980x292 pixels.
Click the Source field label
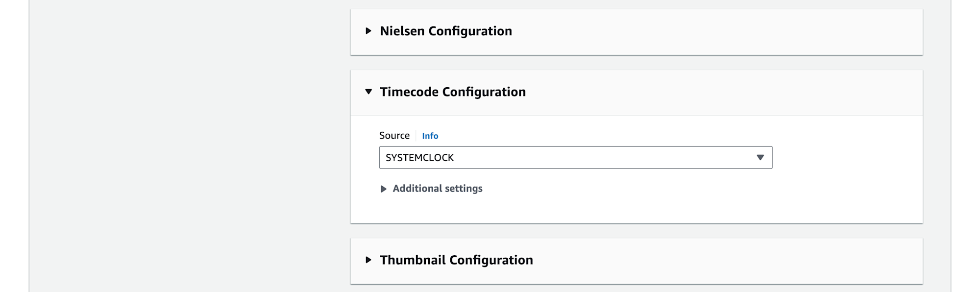(394, 135)
